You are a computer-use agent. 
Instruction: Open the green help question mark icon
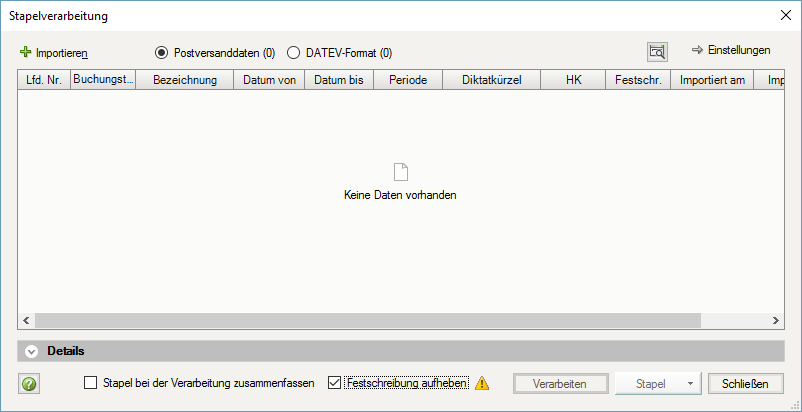29,384
